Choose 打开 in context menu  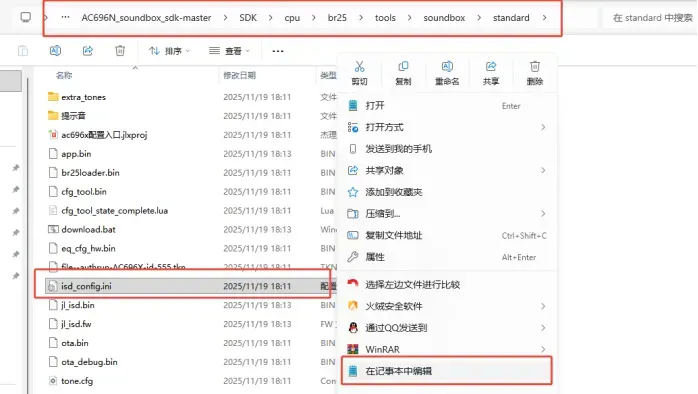pos(446,106)
